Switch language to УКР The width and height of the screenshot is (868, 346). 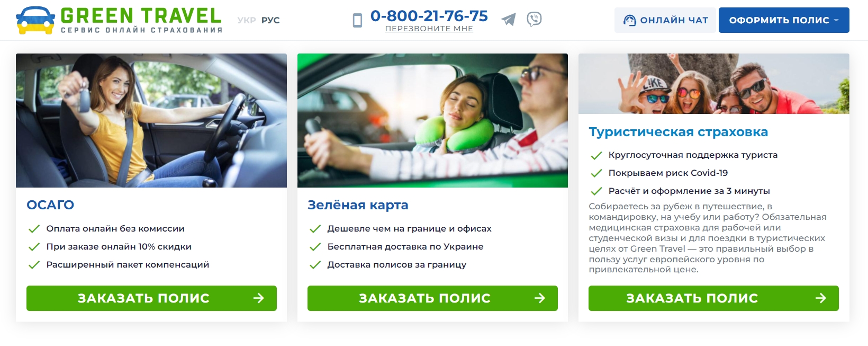tap(247, 20)
